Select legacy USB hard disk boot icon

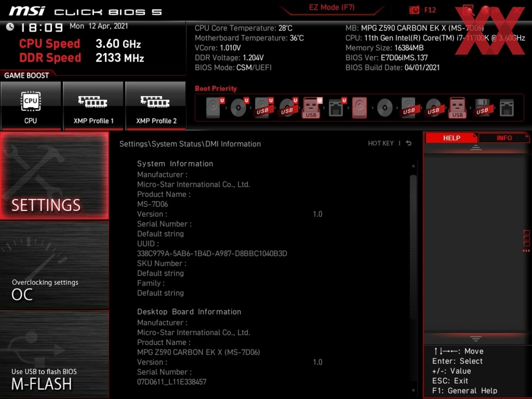409,108
